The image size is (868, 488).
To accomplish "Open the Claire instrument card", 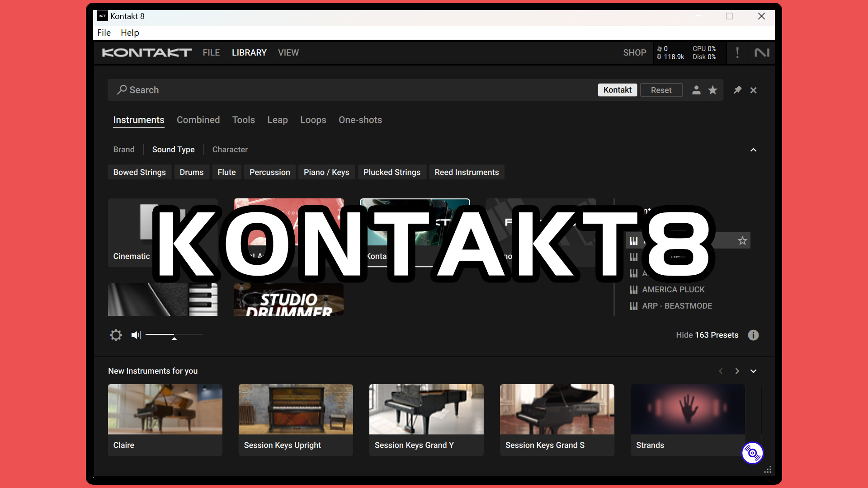I will (x=165, y=420).
